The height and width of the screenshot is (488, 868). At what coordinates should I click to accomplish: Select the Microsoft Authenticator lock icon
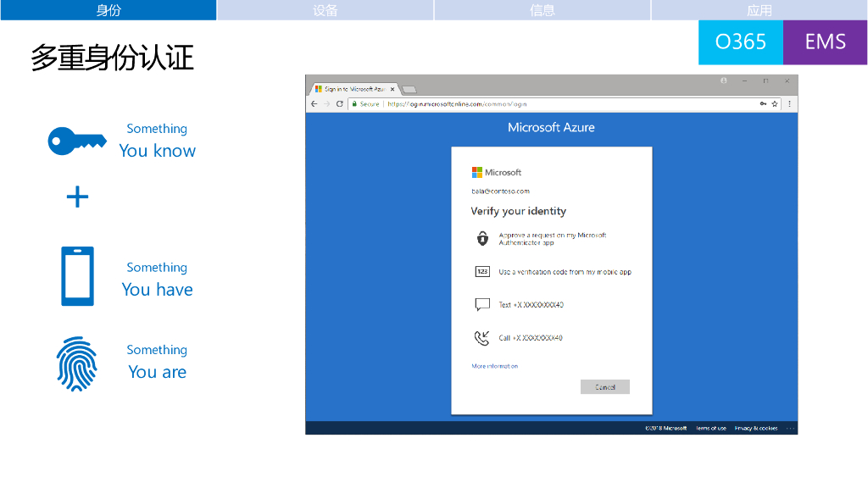pyautogui.click(x=482, y=238)
